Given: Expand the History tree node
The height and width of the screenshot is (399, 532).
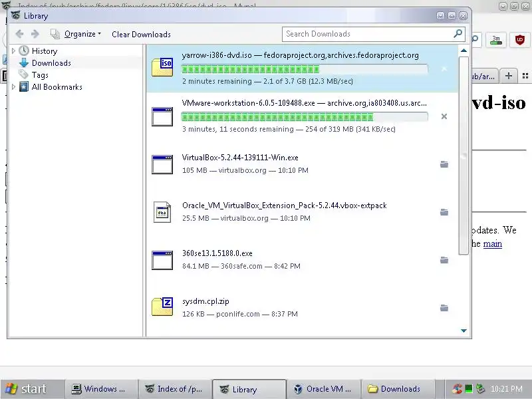Looking at the screenshot, I should pyautogui.click(x=13, y=51).
